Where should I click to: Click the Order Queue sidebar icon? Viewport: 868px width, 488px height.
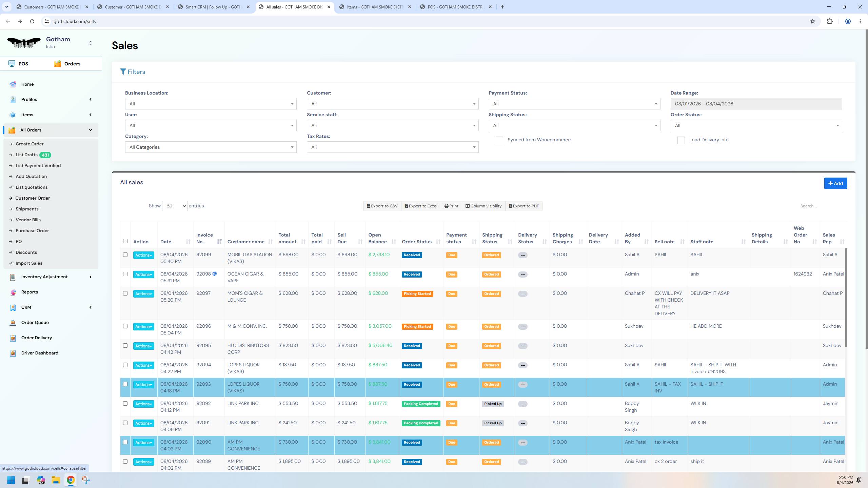tap(13, 323)
